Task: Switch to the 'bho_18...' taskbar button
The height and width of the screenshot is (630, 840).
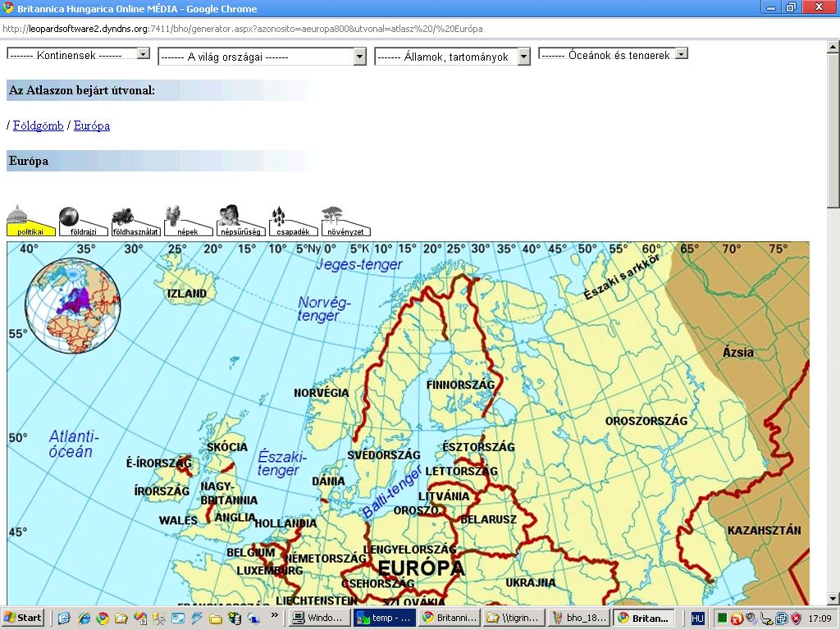Action: 579,618
